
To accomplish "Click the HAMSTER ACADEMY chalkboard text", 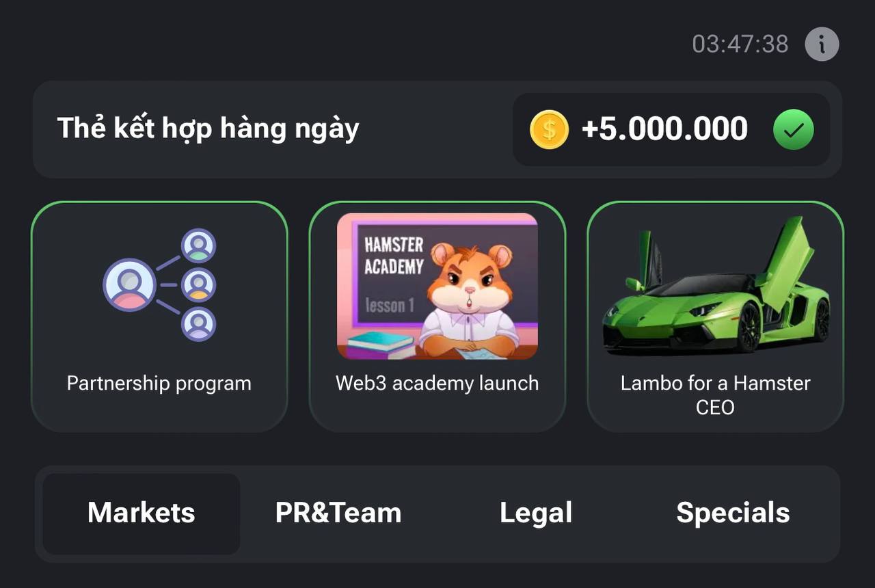I will pos(394,256).
